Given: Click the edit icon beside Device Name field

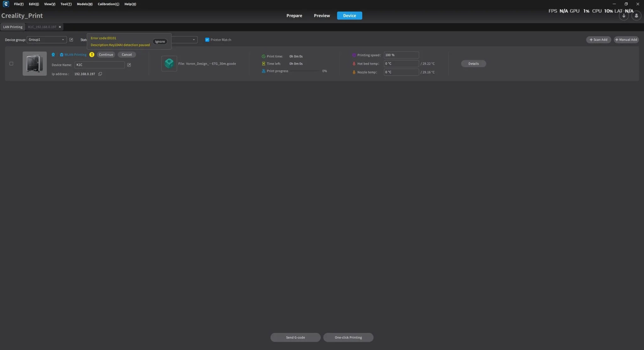Looking at the screenshot, I should pos(129,65).
